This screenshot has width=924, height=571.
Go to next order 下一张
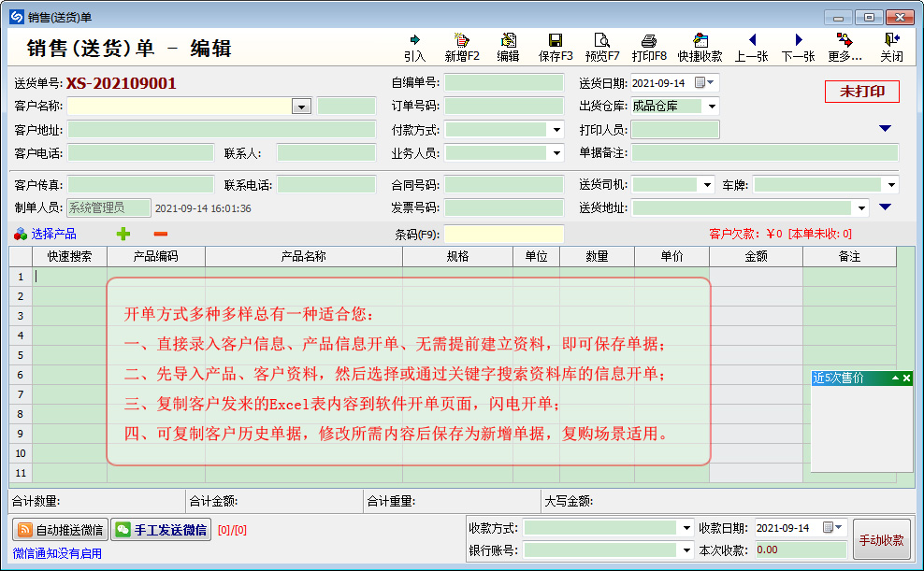798,48
